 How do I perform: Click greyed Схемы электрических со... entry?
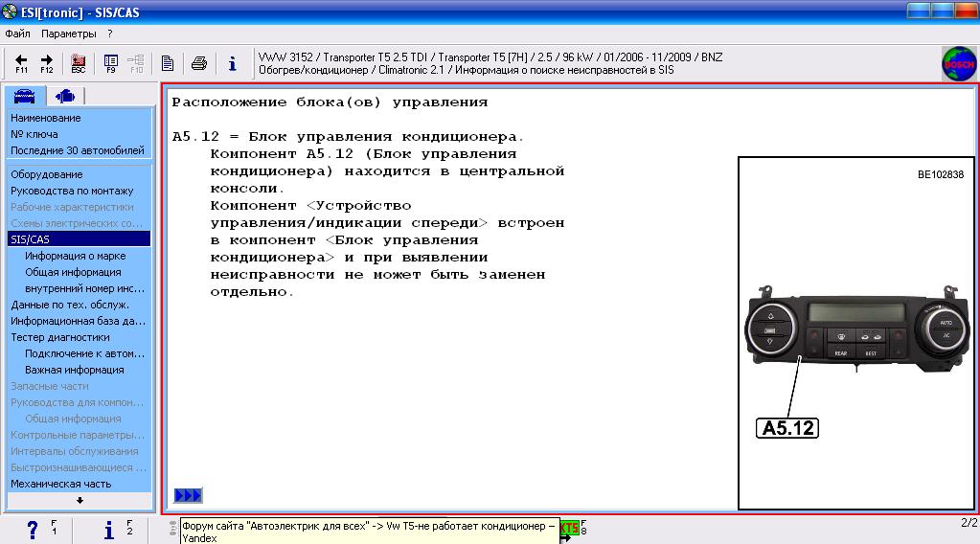point(79,223)
